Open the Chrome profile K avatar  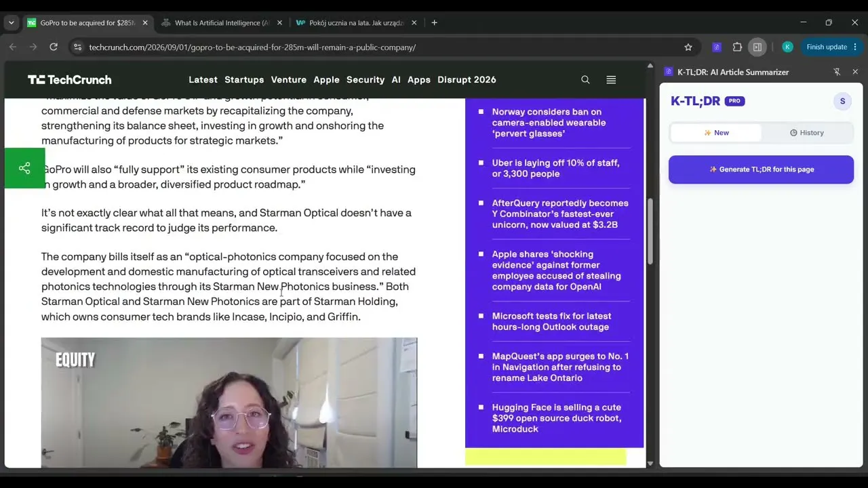[787, 47]
